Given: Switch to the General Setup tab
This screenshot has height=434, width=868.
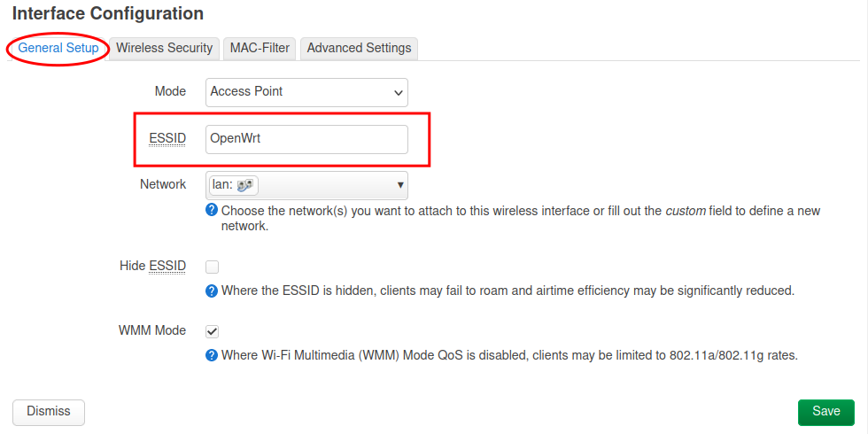Looking at the screenshot, I should 58,48.
